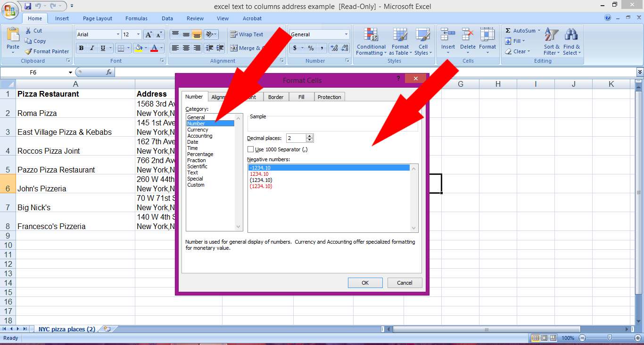Toggle Wrap Text in the Alignment group

point(246,34)
